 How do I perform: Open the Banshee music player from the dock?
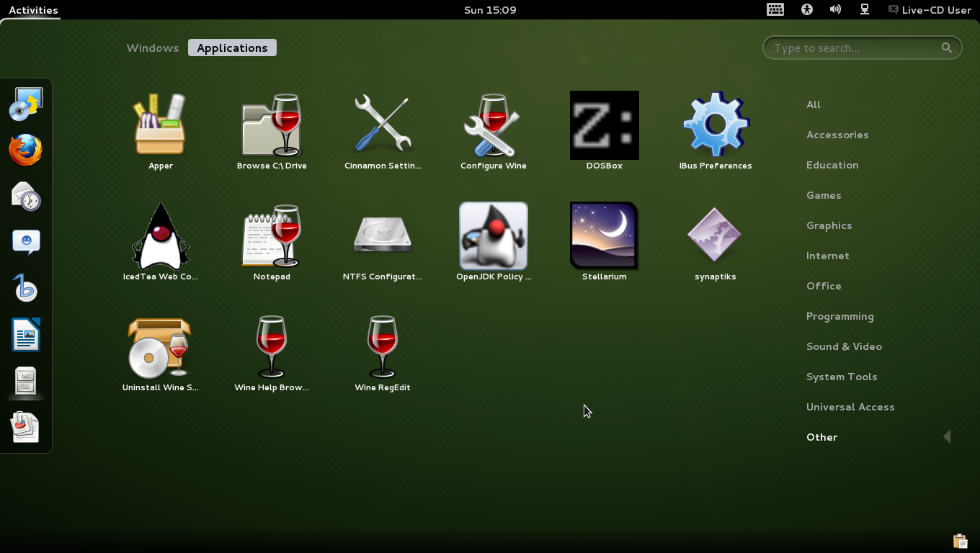(x=26, y=289)
